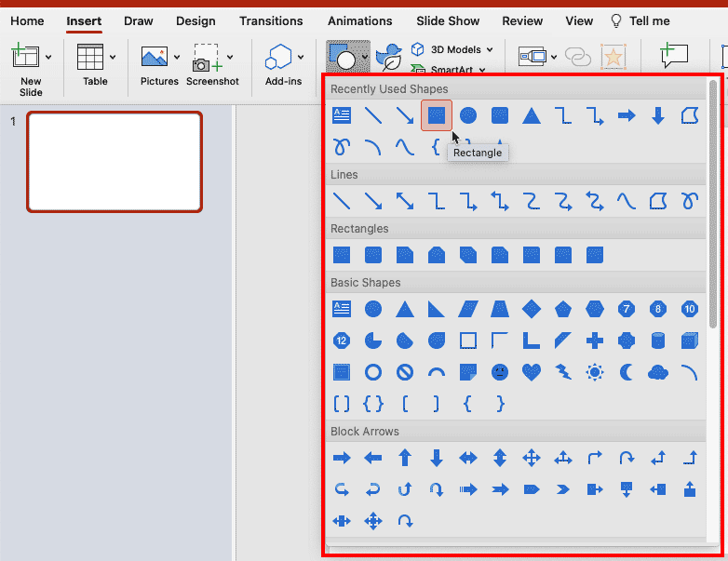The height and width of the screenshot is (561, 728).
Task: Click the Tell me search box
Action: point(640,20)
